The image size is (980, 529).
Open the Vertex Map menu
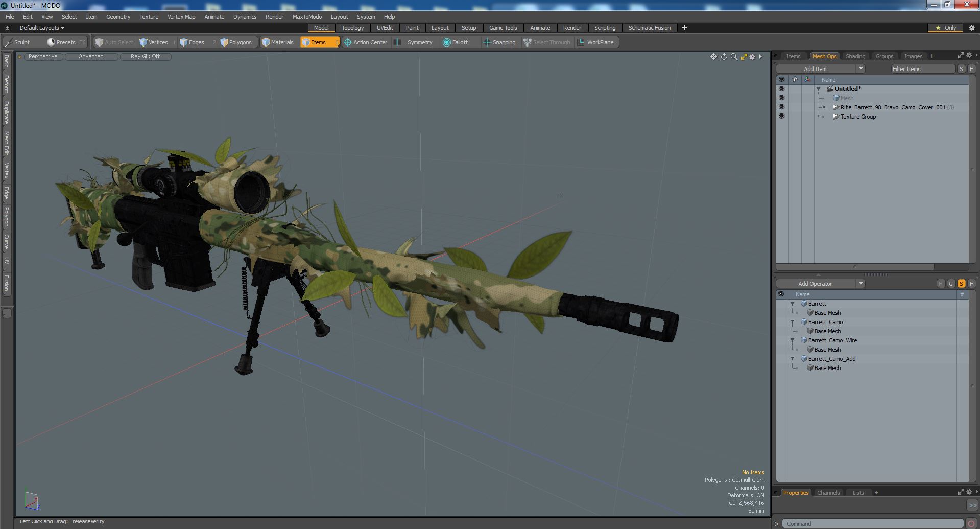[181, 17]
